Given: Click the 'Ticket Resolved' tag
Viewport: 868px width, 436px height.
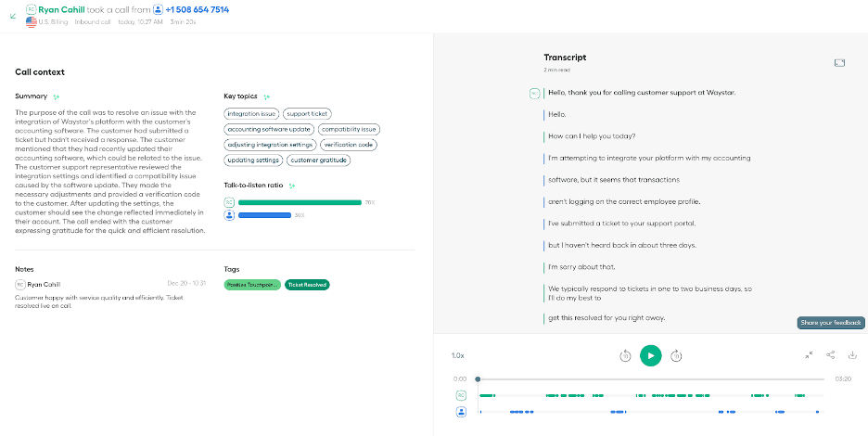Looking at the screenshot, I should [x=307, y=285].
